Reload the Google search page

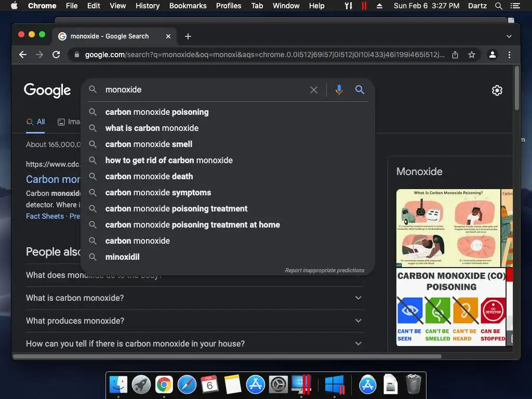click(56, 55)
